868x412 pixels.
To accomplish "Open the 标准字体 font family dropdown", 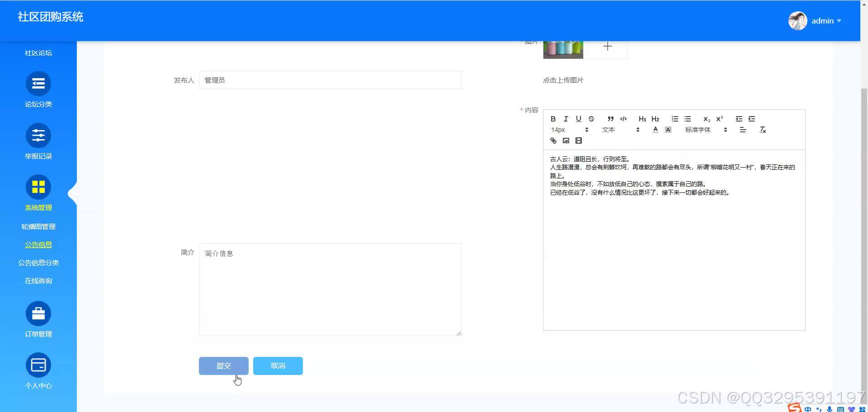I will click(706, 130).
